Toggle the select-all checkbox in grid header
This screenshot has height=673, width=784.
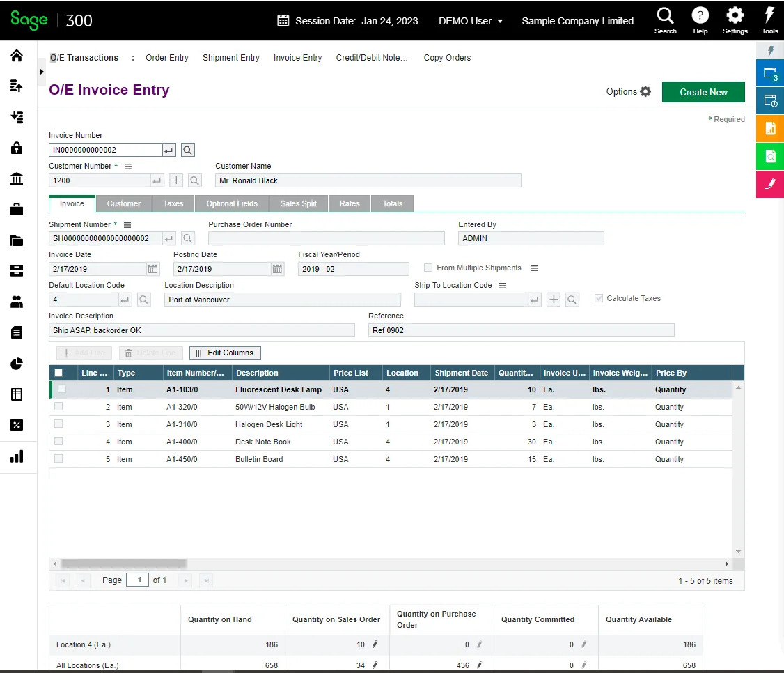[58, 373]
